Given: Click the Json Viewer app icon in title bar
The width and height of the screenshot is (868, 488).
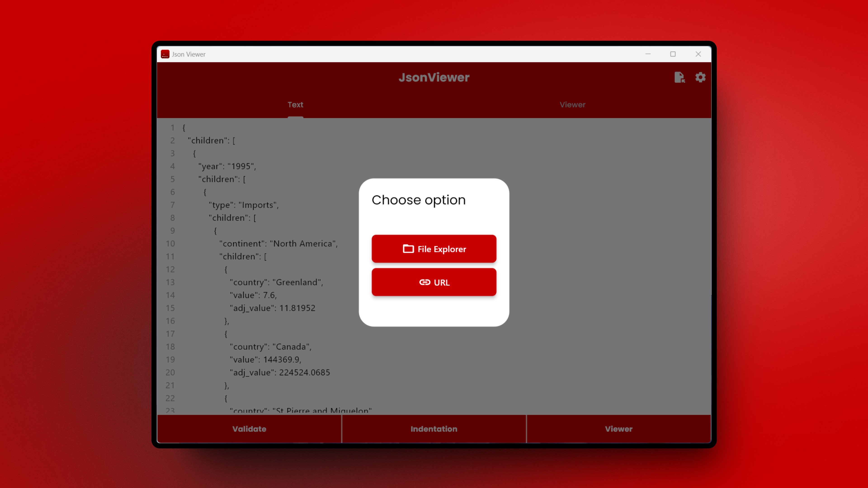Looking at the screenshot, I should coord(165,54).
